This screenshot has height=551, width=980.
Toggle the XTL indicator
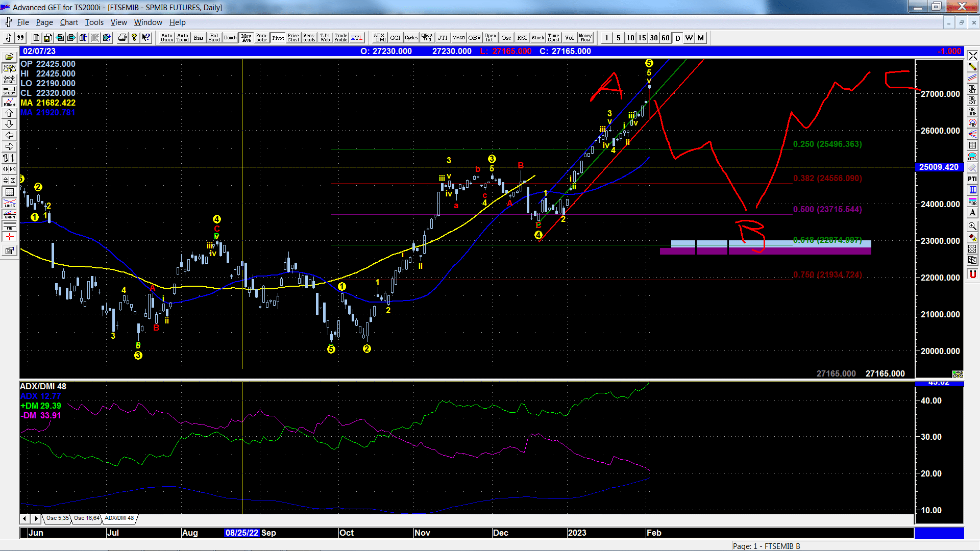click(x=357, y=38)
